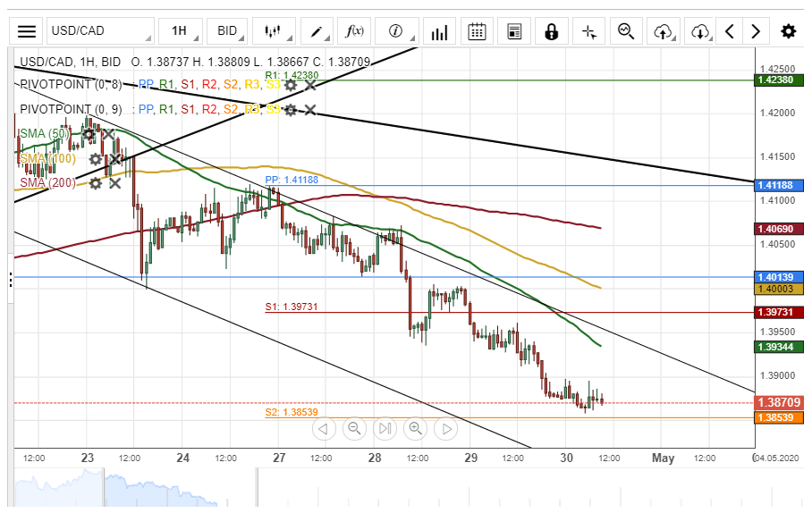
Task: Click the magnifier zoom chart icon
Action: (x=626, y=31)
